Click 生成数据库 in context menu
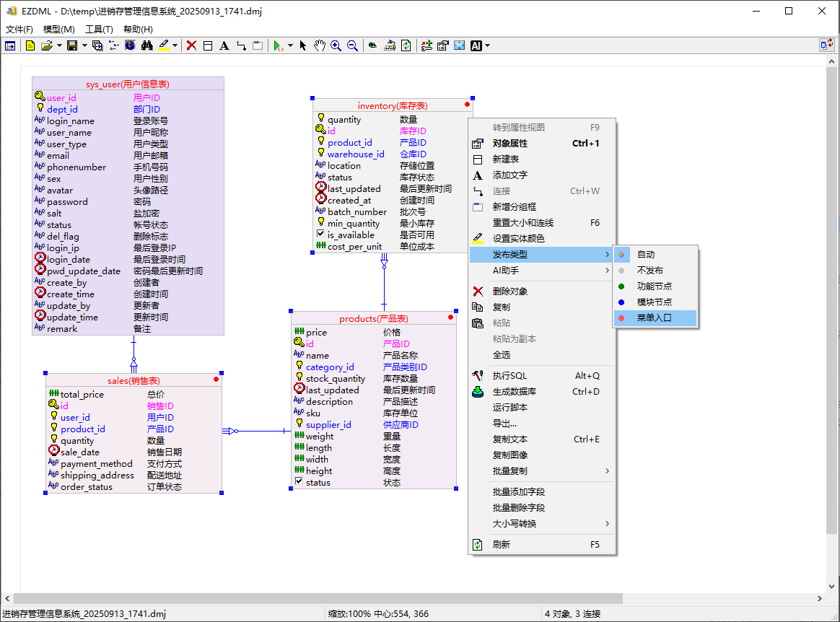 pos(515,391)
